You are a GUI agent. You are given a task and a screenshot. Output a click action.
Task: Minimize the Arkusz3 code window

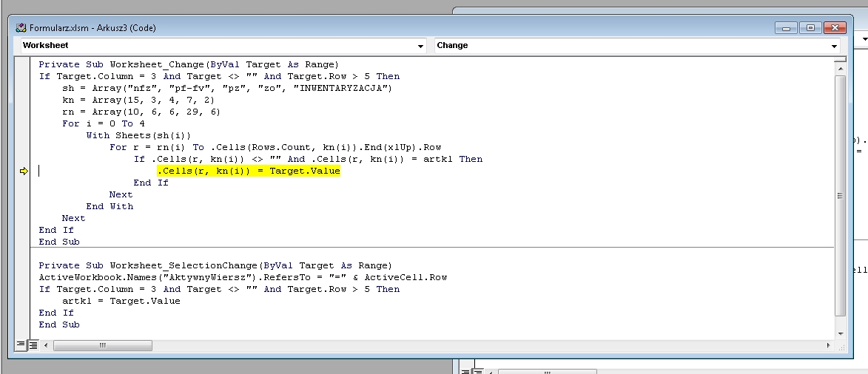pyautogui.click(x=786, y=27)
